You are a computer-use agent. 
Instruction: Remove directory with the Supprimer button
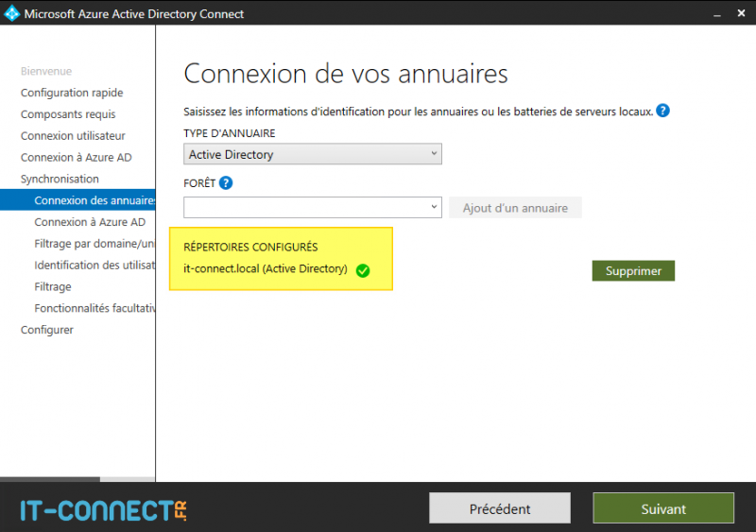coord(633,270)
